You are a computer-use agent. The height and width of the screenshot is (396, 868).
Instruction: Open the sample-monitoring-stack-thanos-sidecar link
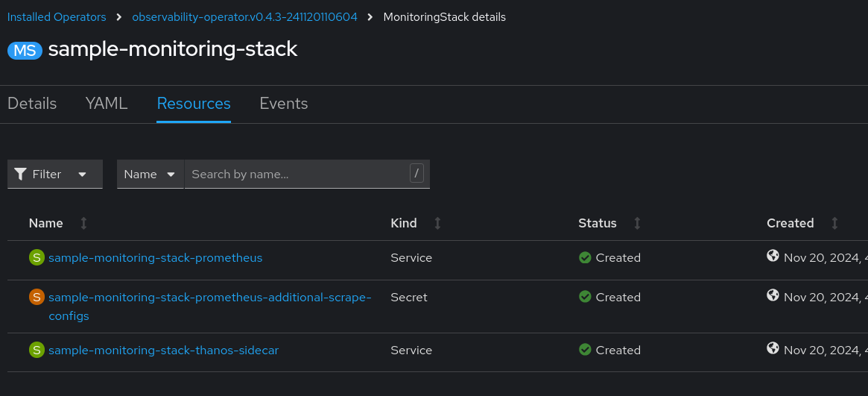coord(163,350)
